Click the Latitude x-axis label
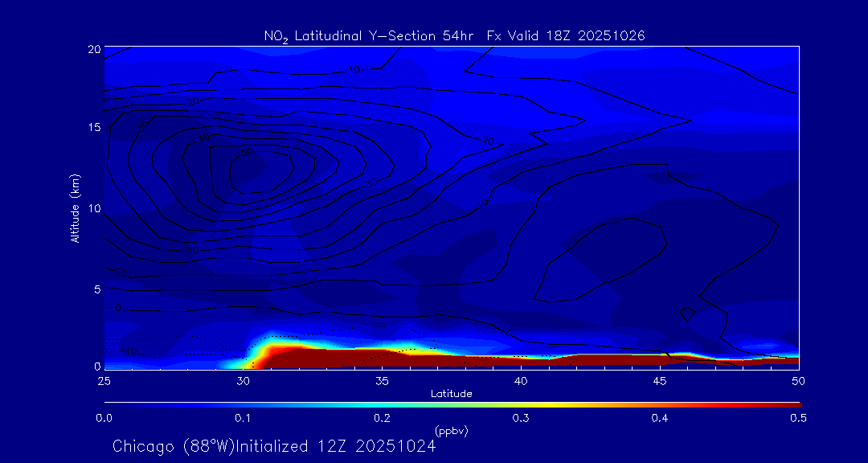Image resolution: width=868 pixels, height=463 pixels. pos(451,393)
